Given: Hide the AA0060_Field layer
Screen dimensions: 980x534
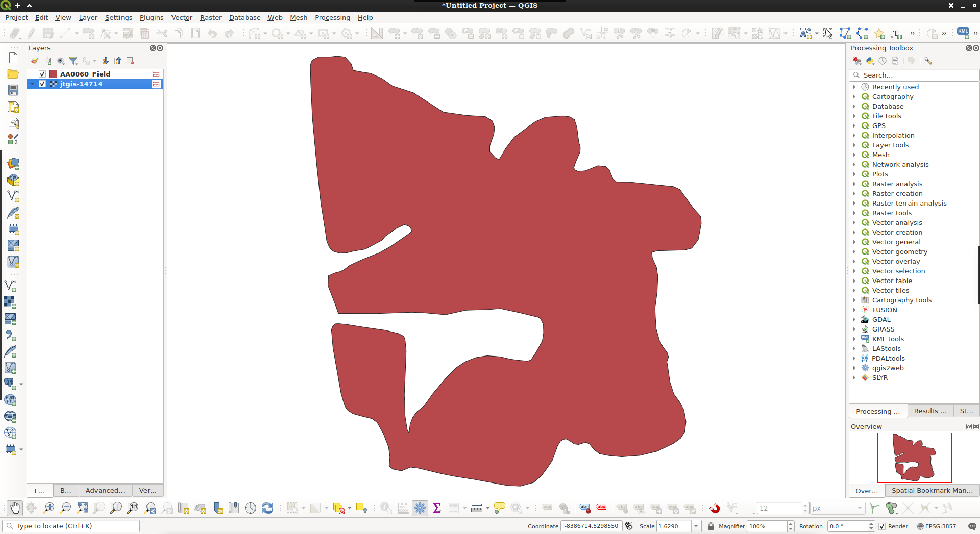Looking at the screenshot, I should point(42,74).
